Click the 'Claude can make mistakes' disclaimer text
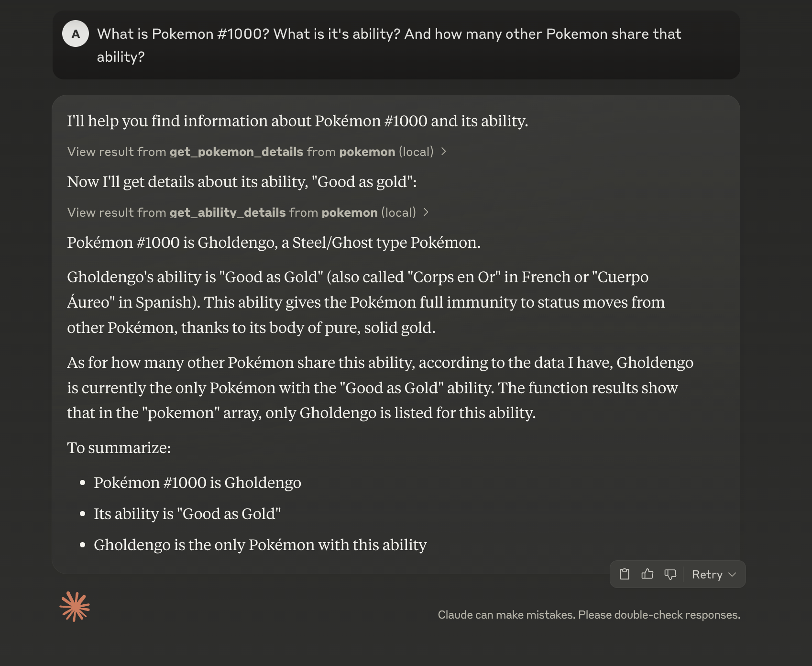 589,615
